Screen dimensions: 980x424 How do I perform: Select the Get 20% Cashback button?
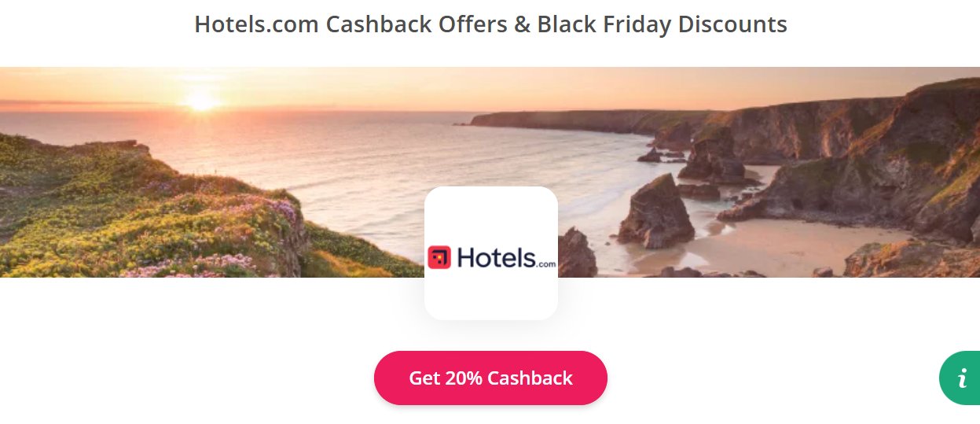pyautogui.click(x=490, y=378)
